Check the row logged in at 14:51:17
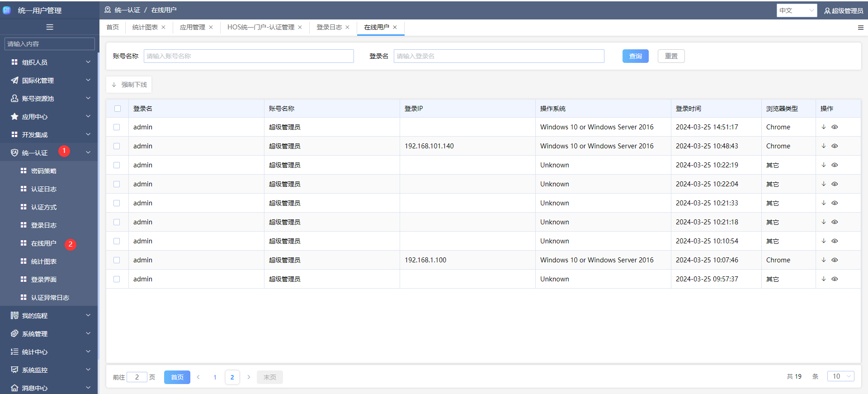868x394 pixels. pos(117,127)
